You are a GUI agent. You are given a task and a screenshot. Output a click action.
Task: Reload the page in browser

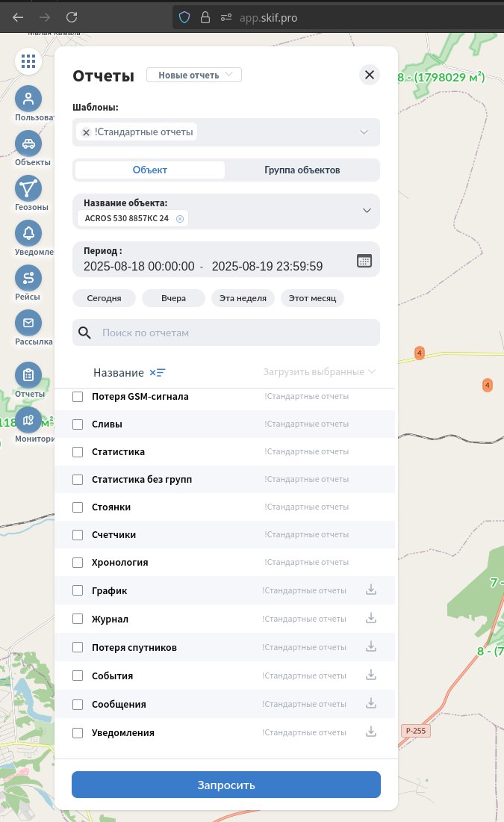click(x=72, y=17)
